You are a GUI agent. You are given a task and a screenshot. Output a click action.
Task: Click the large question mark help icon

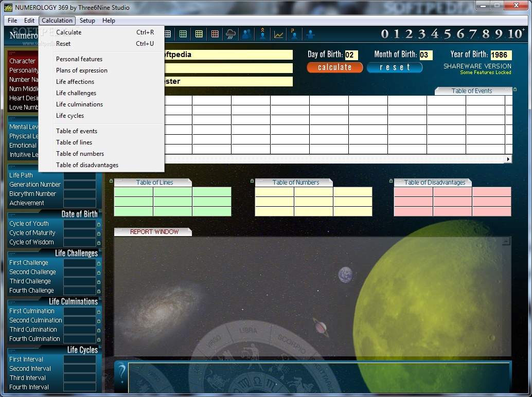[121, 374]
